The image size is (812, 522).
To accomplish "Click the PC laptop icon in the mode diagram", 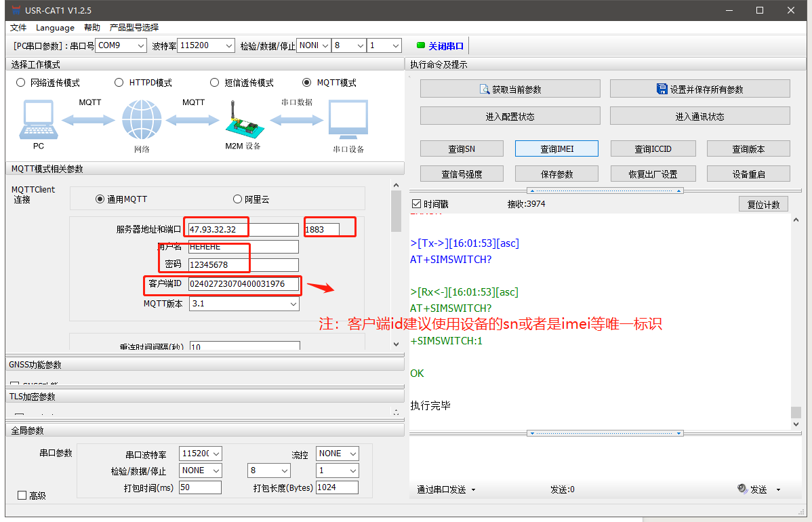I will click(x=39, y=119).
